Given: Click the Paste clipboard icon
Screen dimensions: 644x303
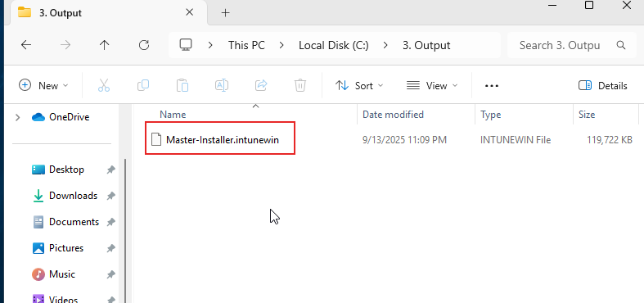Looking at the screenshot, I should coord(182,85).
